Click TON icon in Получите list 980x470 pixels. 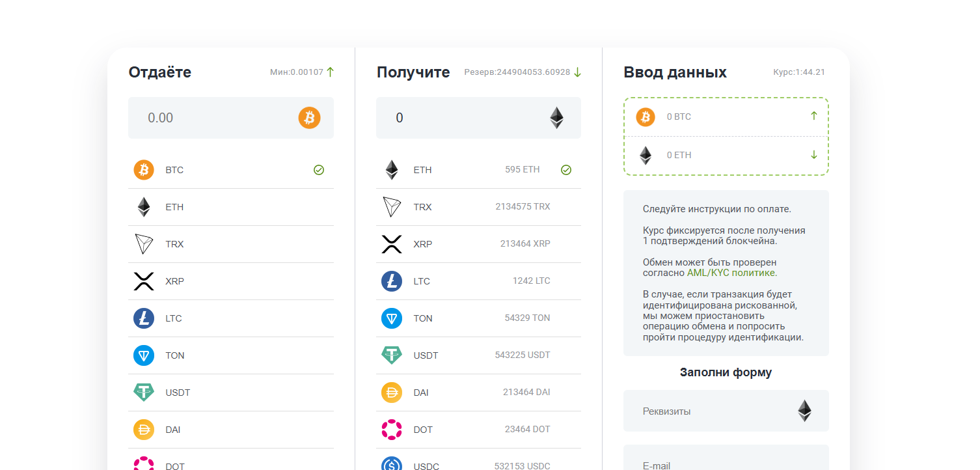(x=392, y=318)
